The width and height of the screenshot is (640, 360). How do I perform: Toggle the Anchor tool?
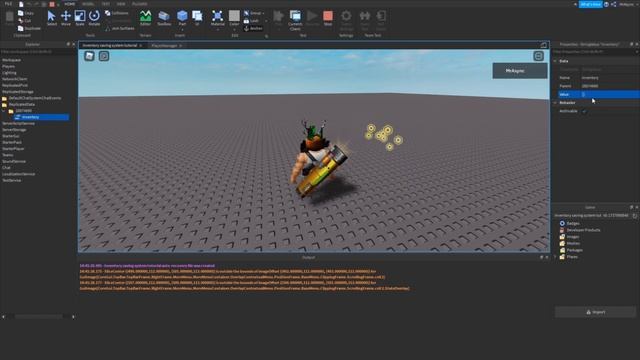253,29
